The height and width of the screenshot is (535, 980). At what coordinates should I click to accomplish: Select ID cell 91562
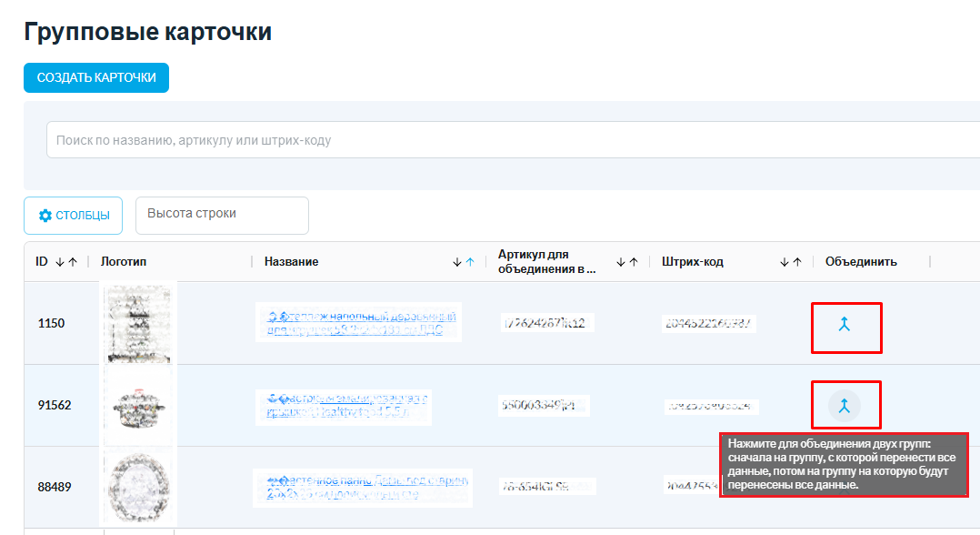point(55,406)
